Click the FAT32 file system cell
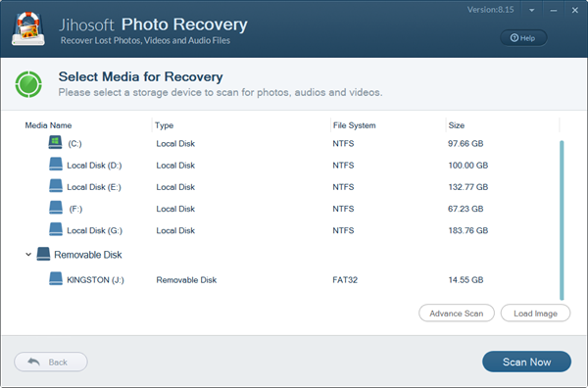Viewport: 588px width, 388px height. point(345,280)
